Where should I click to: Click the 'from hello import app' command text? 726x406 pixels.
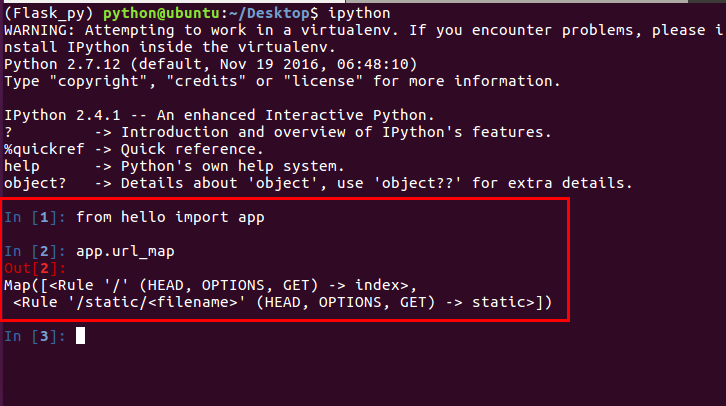(170, 217)
